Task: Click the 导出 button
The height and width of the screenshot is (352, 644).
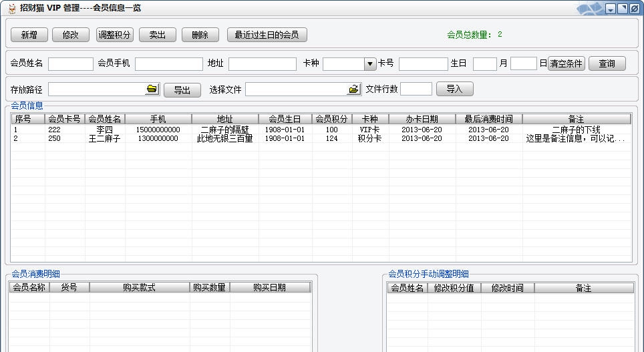Action: 182,90
